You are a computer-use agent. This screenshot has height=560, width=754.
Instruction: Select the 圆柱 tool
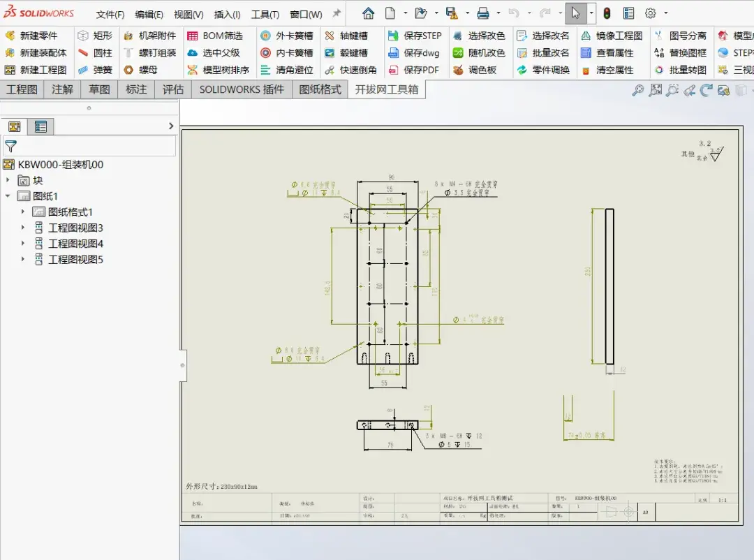(95, 53)
